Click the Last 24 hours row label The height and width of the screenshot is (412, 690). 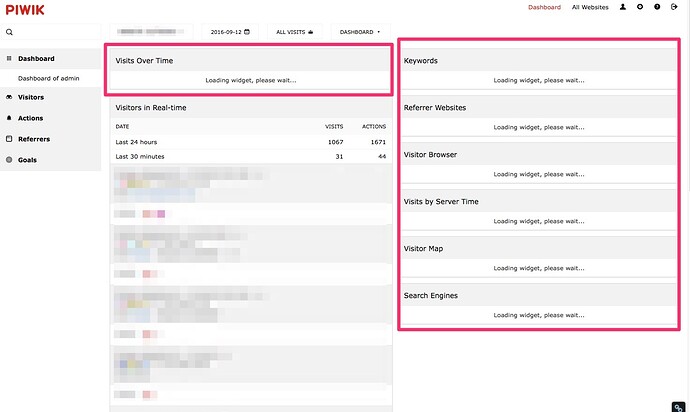coord(136,142)
